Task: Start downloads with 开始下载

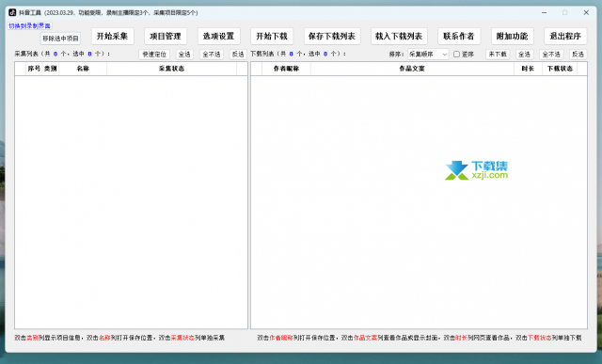Action: 272,36
